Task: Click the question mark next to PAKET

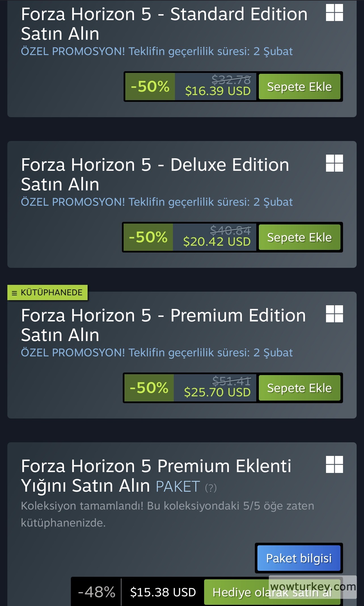Action: [x=211, y=488]
